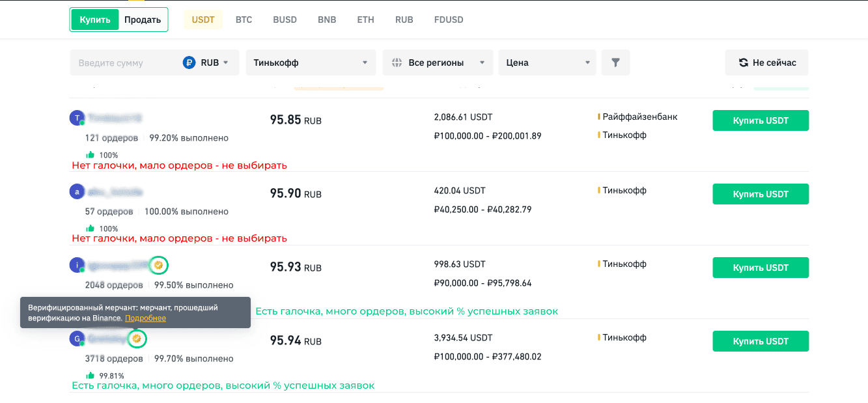Viewport: 868px width, 403px height.
Task: Open the filter funnel icon
Action: coord(615,63)
